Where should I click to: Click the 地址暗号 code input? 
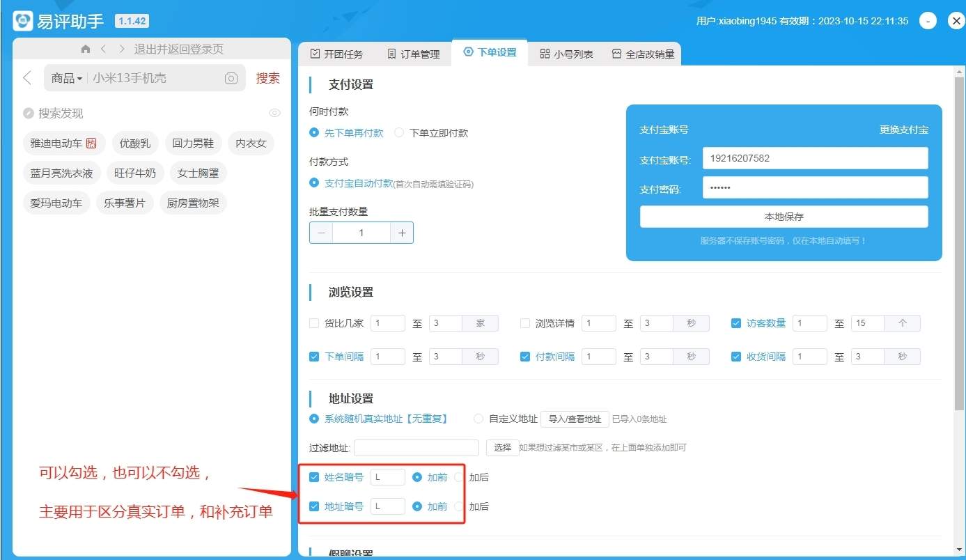coord(388,506)
